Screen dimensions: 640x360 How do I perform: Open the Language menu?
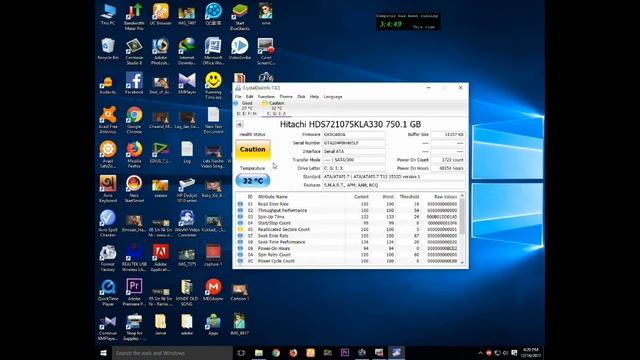pos(333,97)
